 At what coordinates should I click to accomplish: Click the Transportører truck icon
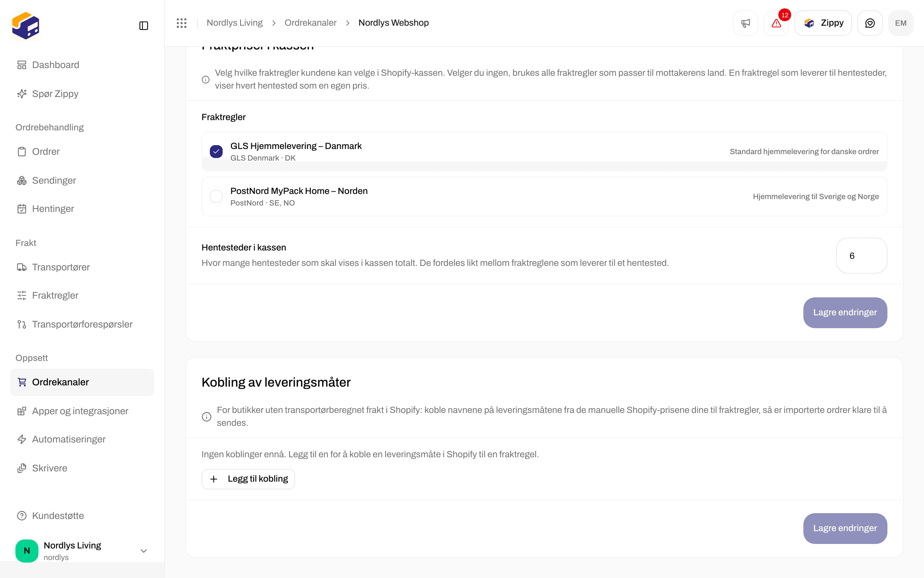tap(22, 267)
